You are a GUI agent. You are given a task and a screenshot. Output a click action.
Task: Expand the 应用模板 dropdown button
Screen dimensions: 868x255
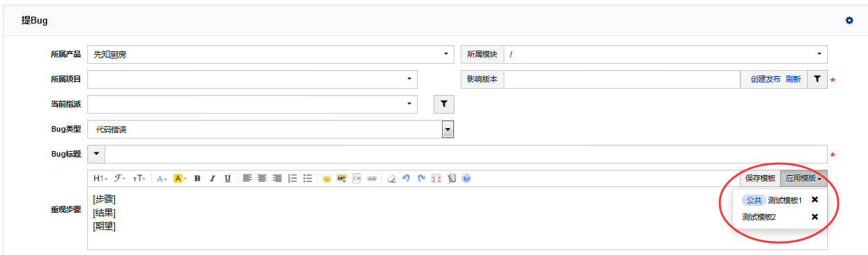[x=804, y=178]
